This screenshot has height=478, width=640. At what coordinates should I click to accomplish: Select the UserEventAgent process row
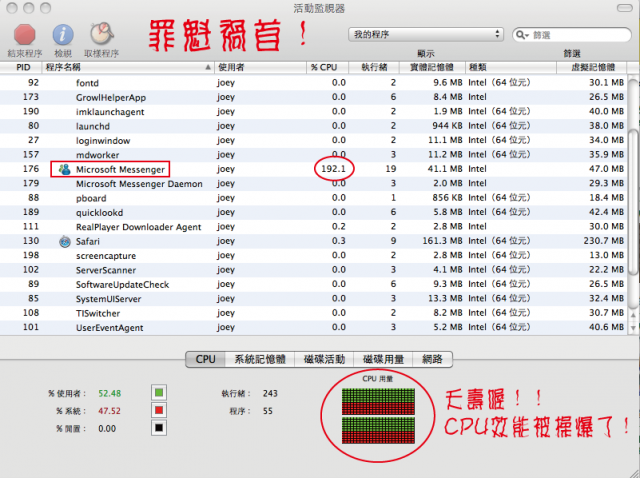pyautogui.click(x=313, y=327)
